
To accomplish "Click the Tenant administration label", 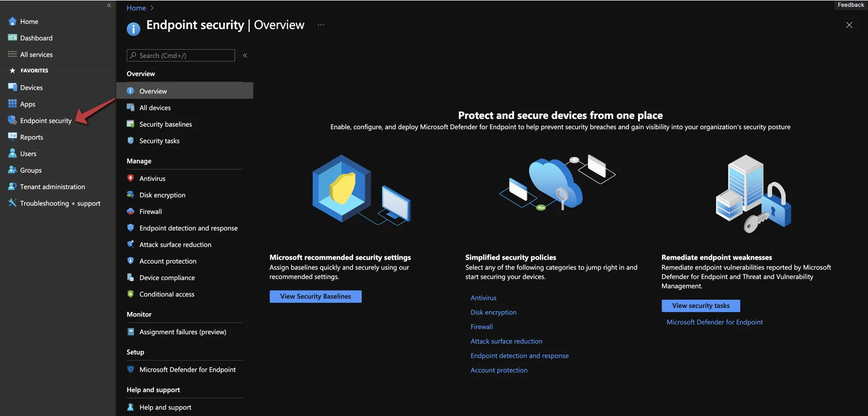I will (x=53, y=187).
